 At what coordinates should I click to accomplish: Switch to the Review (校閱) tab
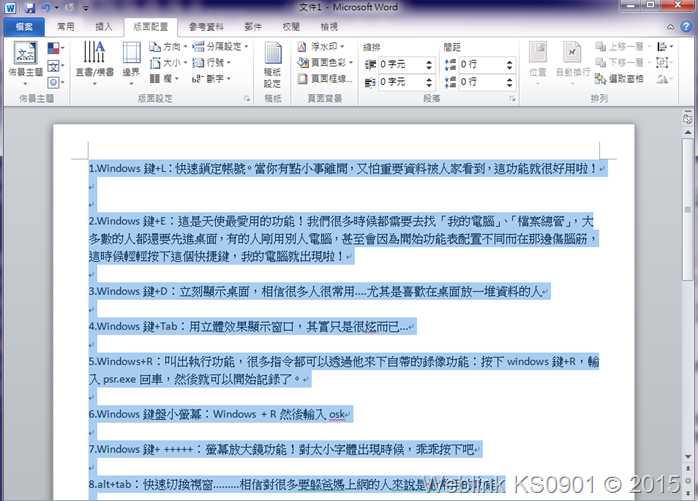(x=291, y=27)
